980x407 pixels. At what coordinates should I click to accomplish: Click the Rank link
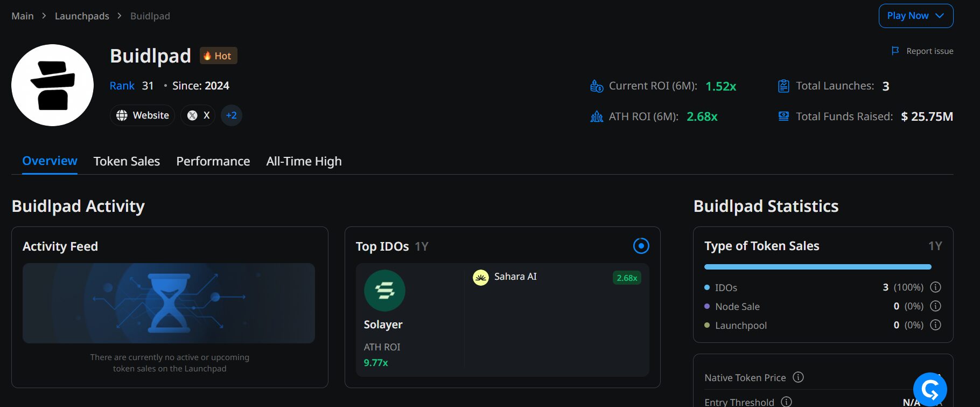(122, 86)
